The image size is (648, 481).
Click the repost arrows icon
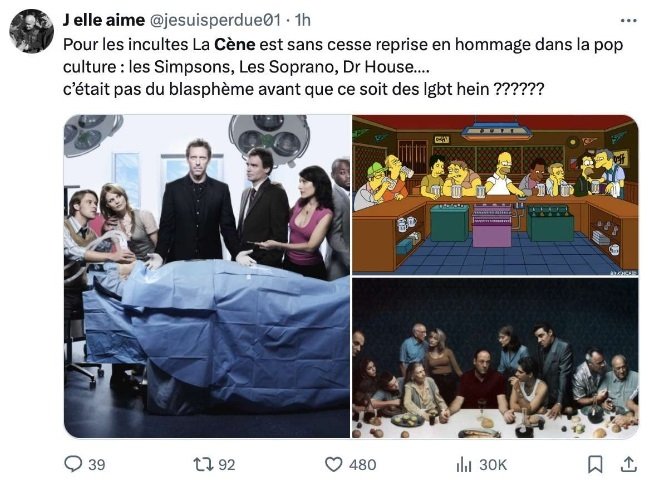[x=204, y=464]
